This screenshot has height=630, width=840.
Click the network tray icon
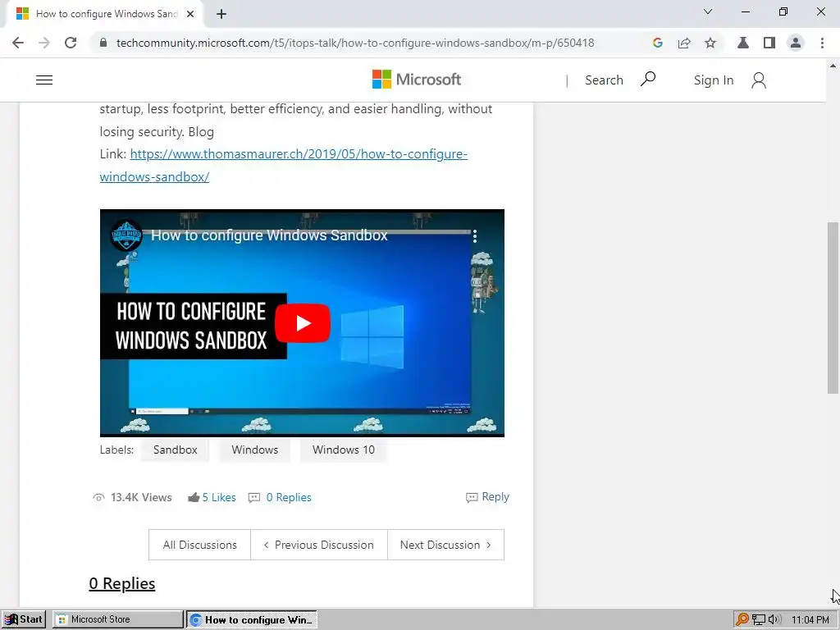click(x=759, y=620)
